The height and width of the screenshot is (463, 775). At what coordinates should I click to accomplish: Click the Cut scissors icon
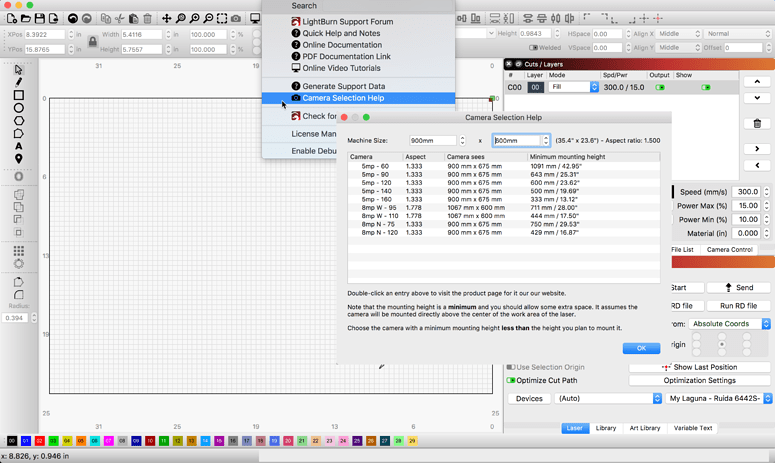tap(120, 19)
